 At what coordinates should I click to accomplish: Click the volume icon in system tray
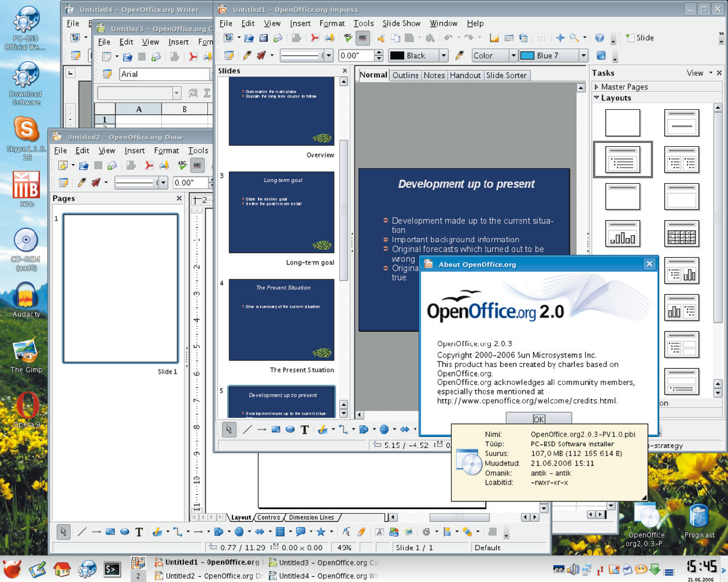tap(573, 570)
